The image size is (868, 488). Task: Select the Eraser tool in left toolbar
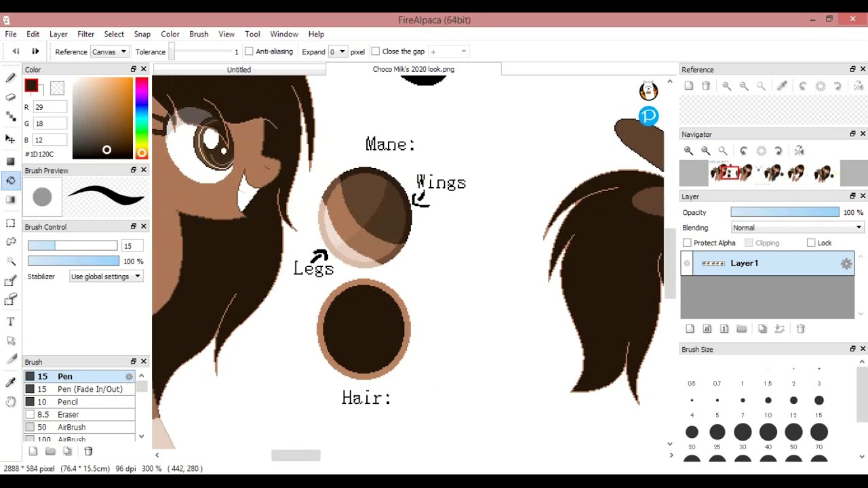[x=10, y=97]
